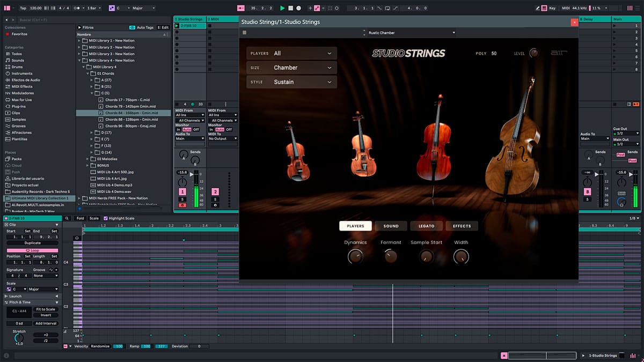Adjust the Level knob in Studio Strings
The width and height of the screenshot is (644, 362).
tap(534, 53)
